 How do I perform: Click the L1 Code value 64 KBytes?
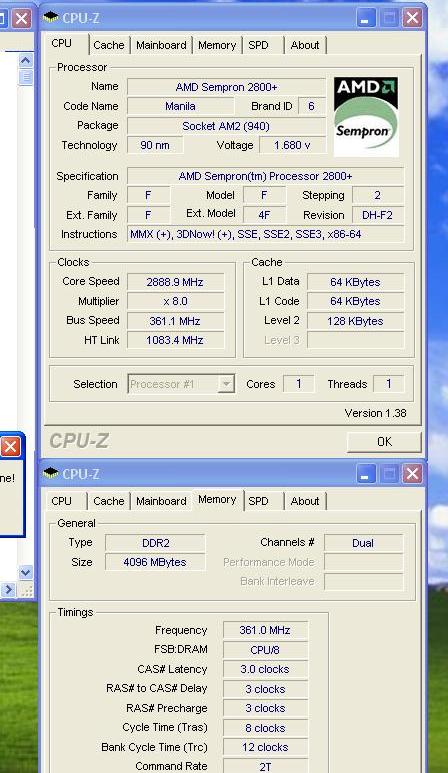click(355, 301)
